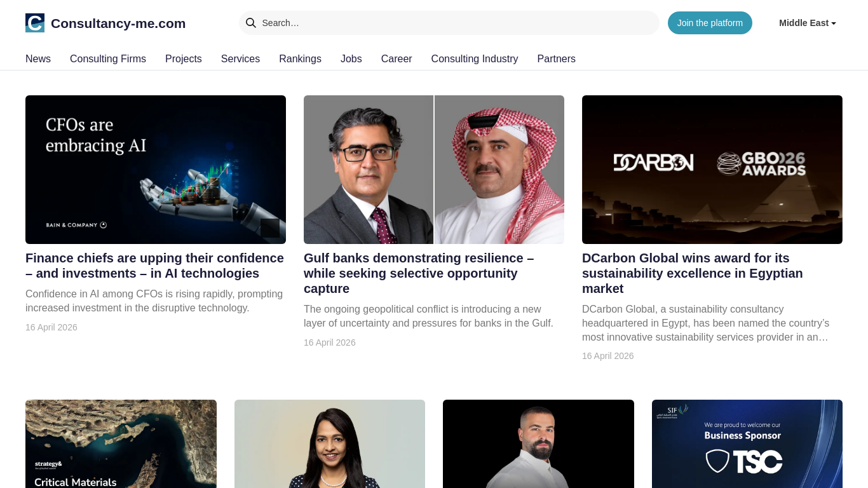Click the Confidence in AI among CFOs summary
The image size is (868, 488).
tap(154, 301)
